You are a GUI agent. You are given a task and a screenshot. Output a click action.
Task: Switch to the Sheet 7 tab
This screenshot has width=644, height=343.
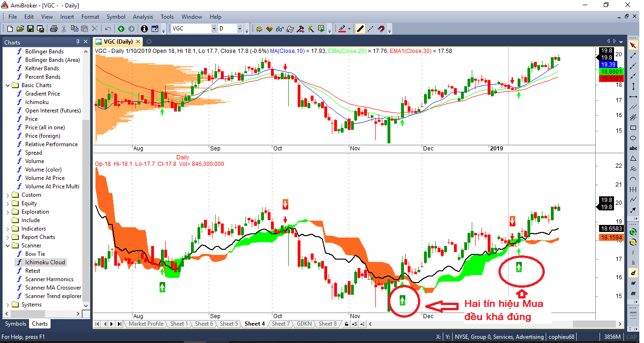pos(281,324)
